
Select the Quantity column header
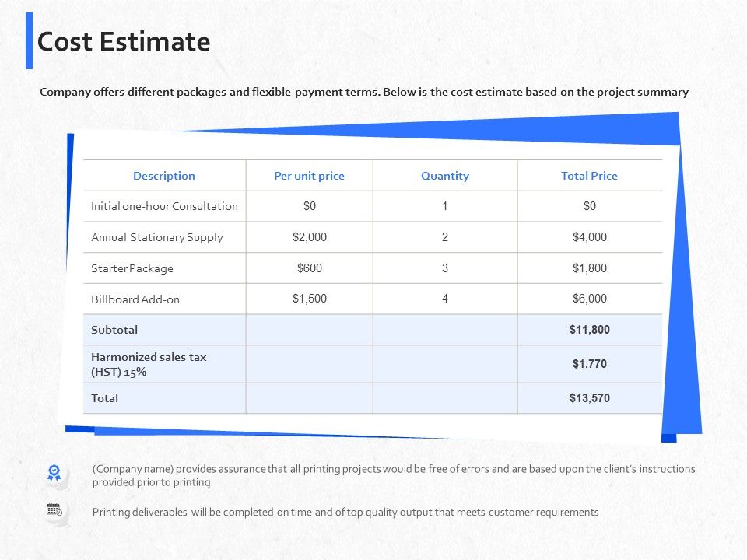[445, 176]
